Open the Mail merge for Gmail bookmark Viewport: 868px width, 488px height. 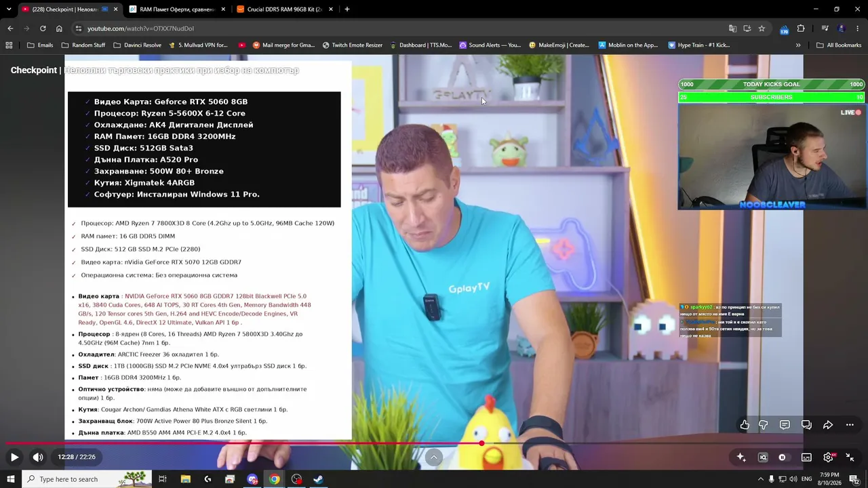[283, 45]
